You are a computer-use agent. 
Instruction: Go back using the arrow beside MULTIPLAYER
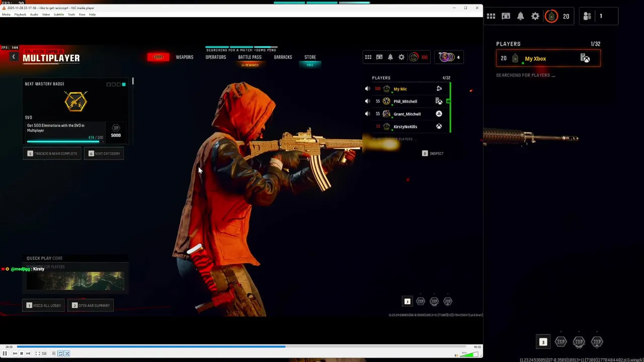[x=14, y=57]
